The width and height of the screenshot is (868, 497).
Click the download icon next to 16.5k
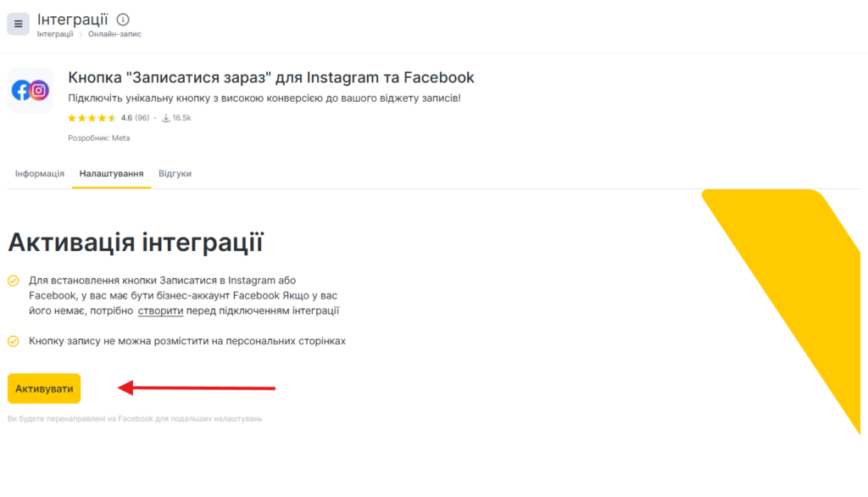[x=165, y=118]
